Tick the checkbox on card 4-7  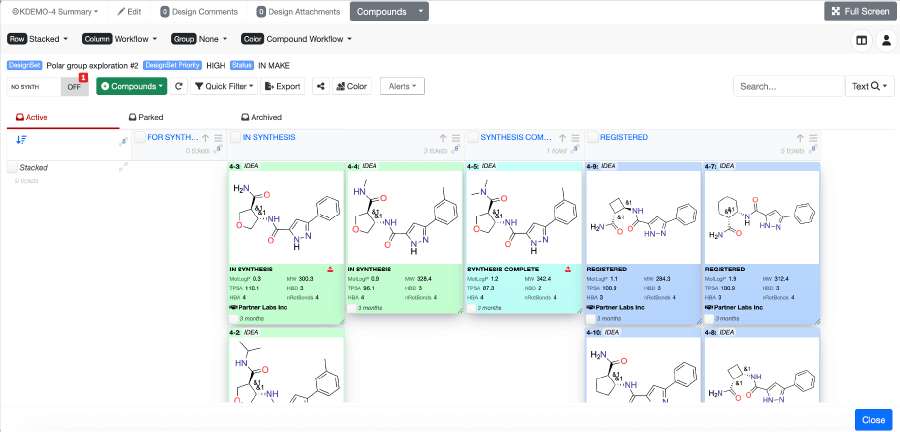coord(709,318)
